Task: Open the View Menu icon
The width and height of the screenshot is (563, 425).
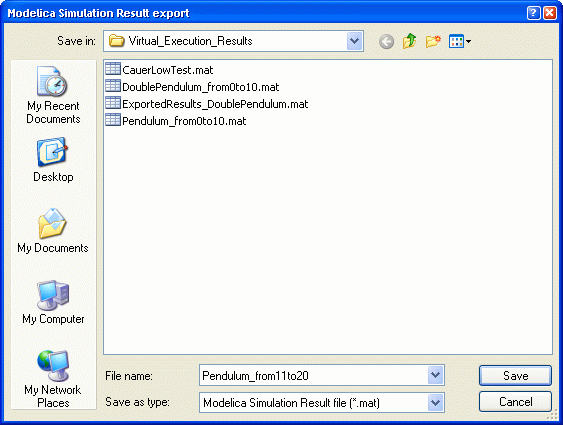Action: pyautogui.click(x=460, y=41)
